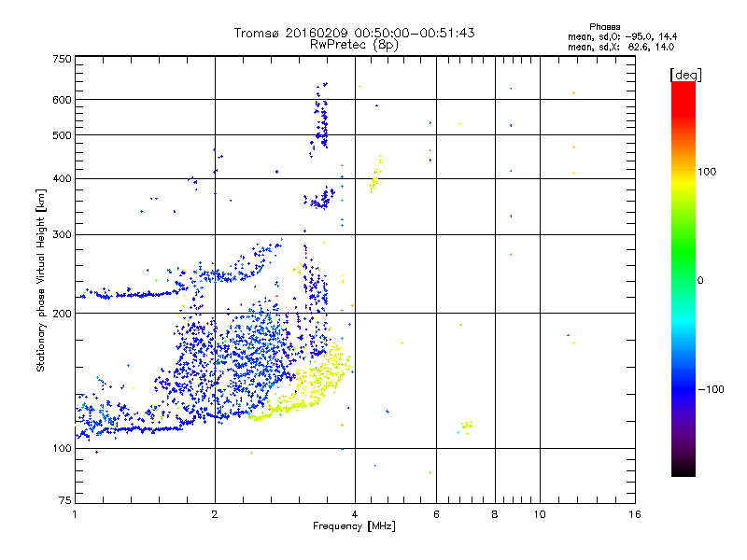Image resolution: width=747 pixels, height=560 pixels.
Task: Click the blue band of the colorbar near -100
Action: (x=684, y=389)
